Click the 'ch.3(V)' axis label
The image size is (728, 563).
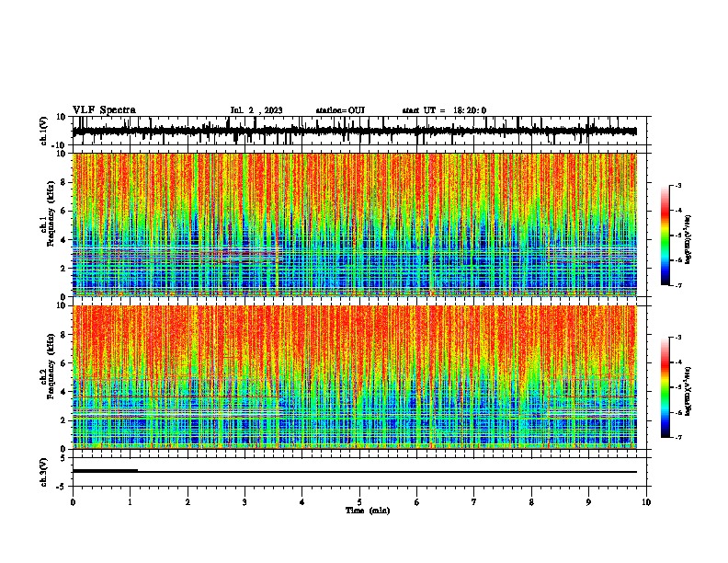44,472
